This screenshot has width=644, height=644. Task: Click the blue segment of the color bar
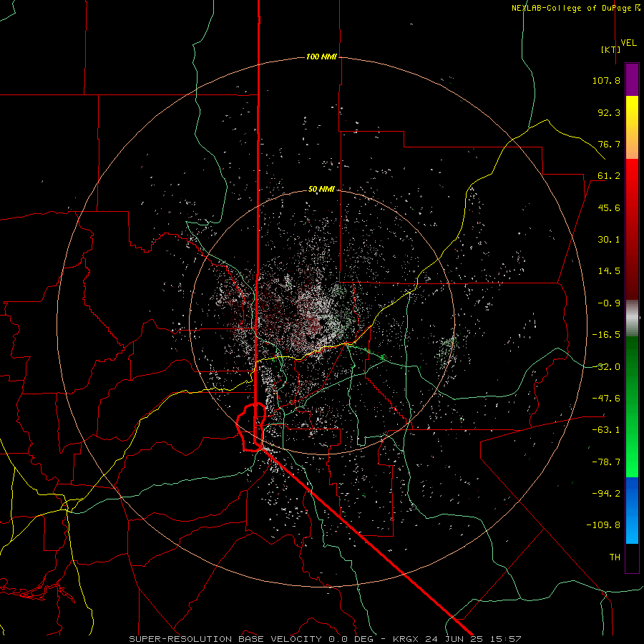632,510
